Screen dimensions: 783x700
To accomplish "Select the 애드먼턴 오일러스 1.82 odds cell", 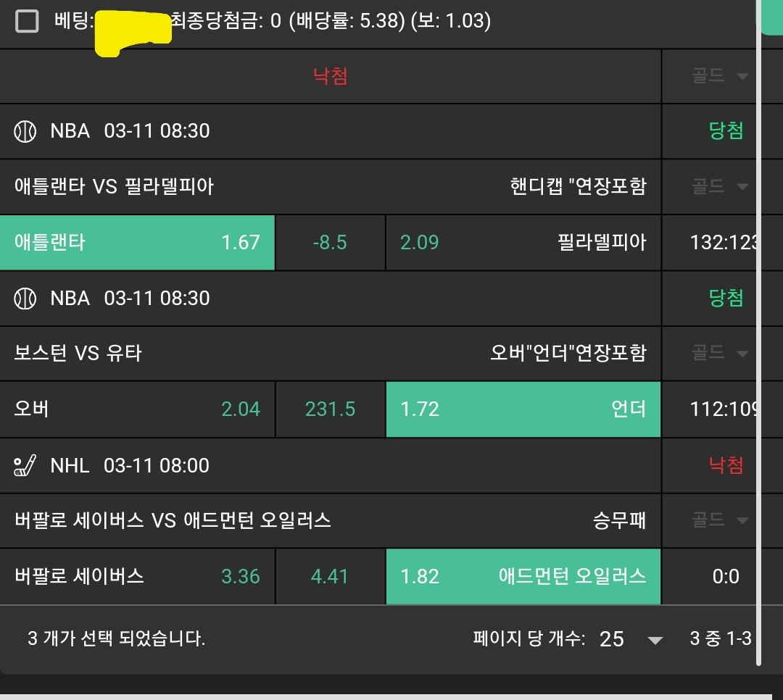I will click(523, 577).
